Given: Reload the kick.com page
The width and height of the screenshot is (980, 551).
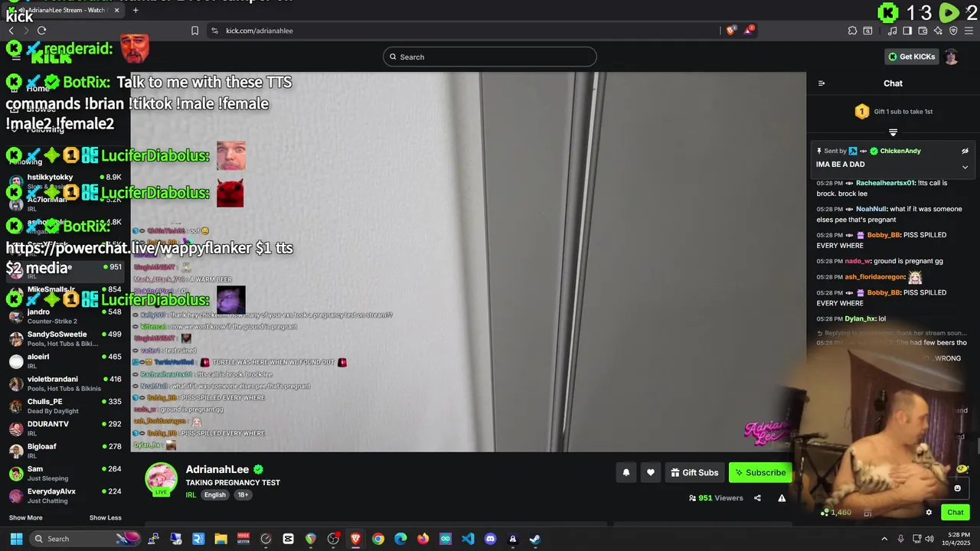Looking at the screenshot, I should click(x=41, y=31).
